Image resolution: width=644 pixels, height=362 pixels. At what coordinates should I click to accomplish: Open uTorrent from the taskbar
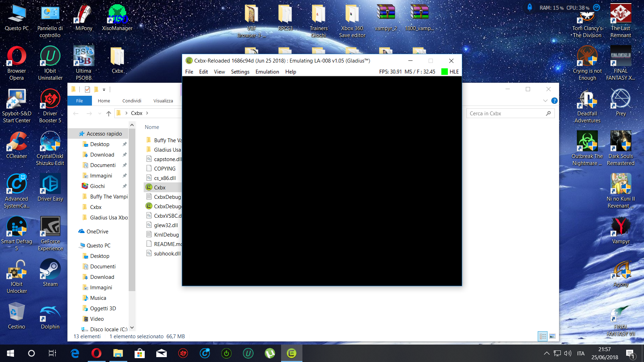tap(270, 353)
